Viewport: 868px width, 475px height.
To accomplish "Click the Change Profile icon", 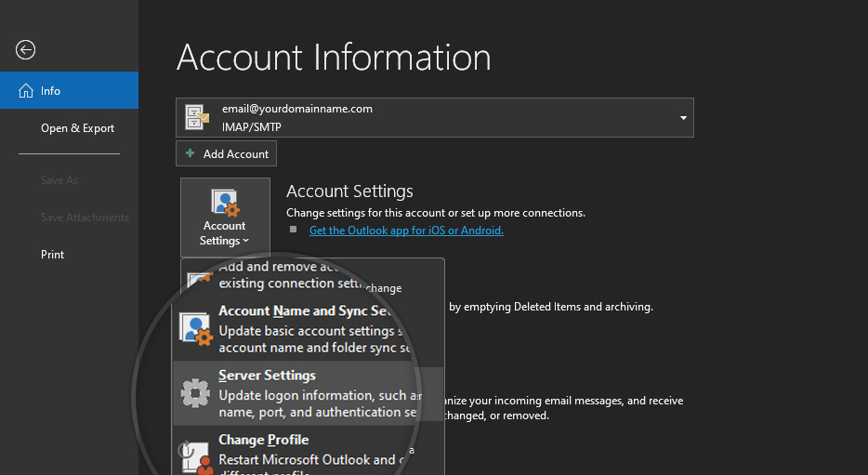I will click(195, 457).
